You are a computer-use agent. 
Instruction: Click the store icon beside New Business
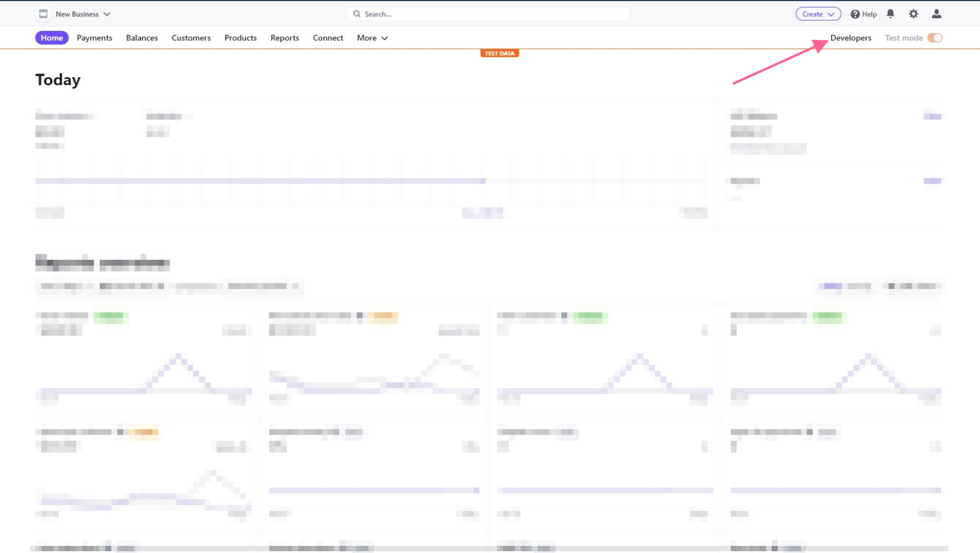click(x=43, y=14)
